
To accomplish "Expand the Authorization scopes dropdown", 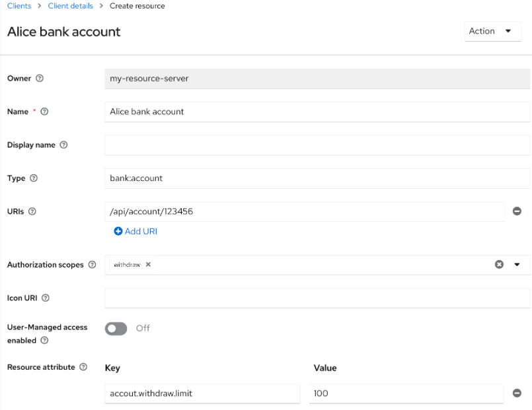I will [x=517, y=264].
